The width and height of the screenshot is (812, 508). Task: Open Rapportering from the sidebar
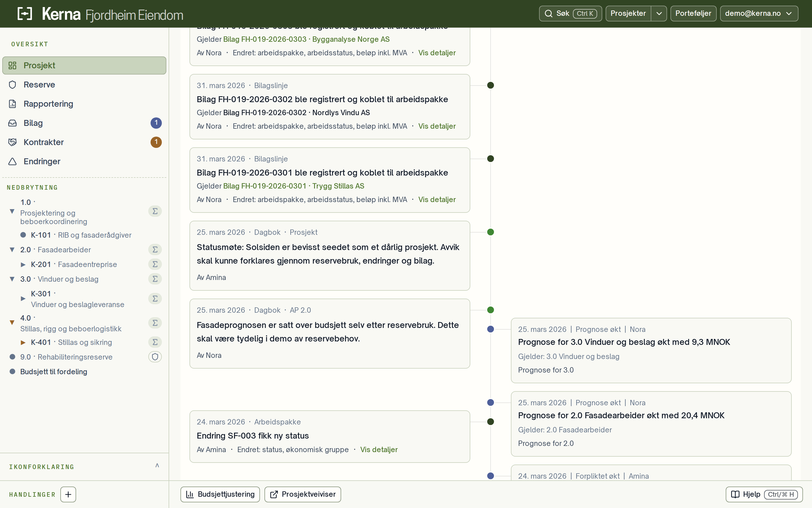click(84, 104)
